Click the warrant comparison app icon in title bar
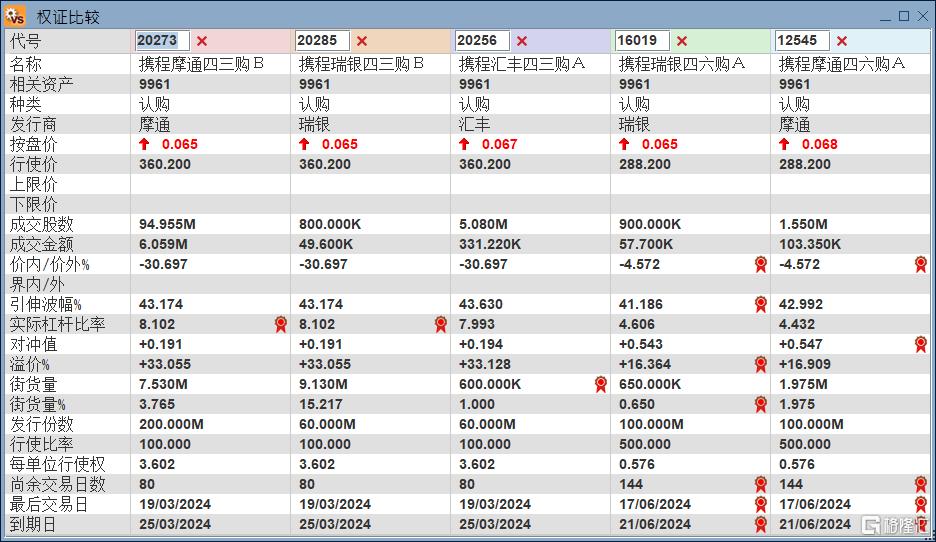936x542 pixels. coord(14,16)
